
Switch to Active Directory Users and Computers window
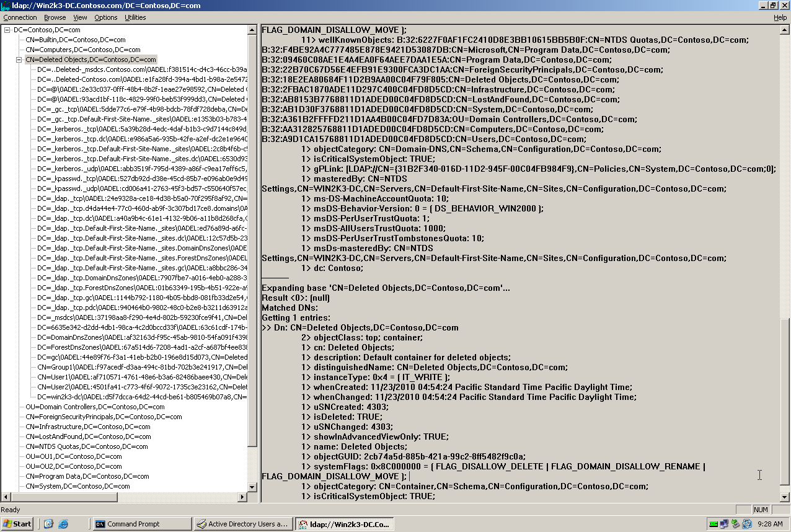[243, 523]
